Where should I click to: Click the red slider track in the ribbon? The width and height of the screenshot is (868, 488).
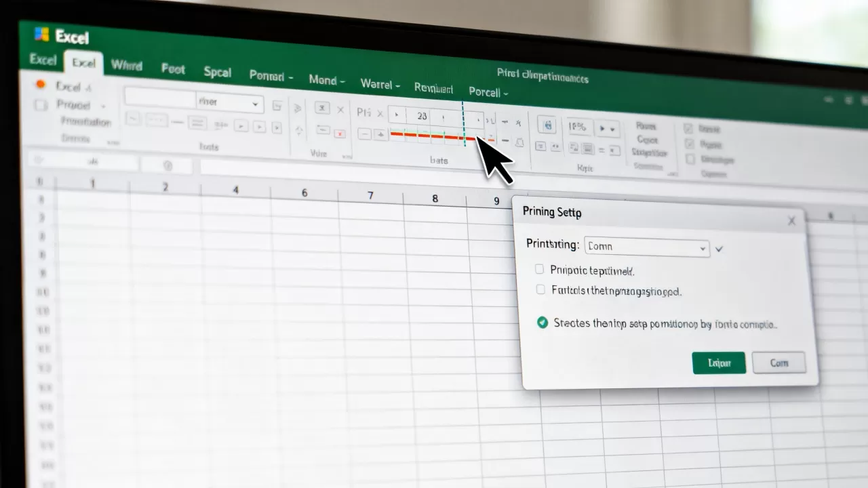(x=433, y=136)
